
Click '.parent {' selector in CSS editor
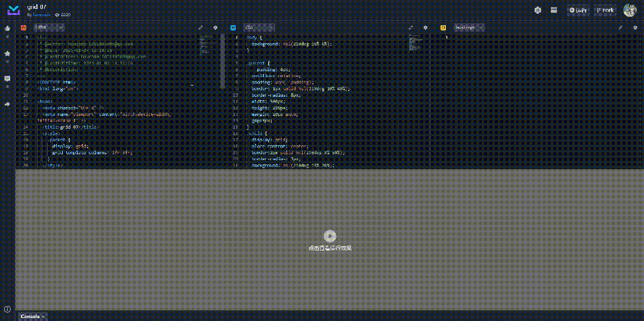258,63
